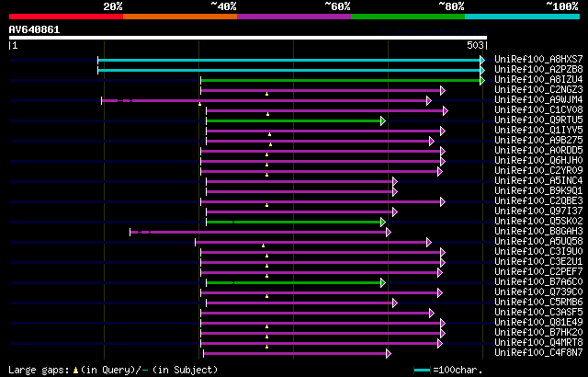
Task: Click the cyan 100char scale bar in legend
Action: coord(423,371)
